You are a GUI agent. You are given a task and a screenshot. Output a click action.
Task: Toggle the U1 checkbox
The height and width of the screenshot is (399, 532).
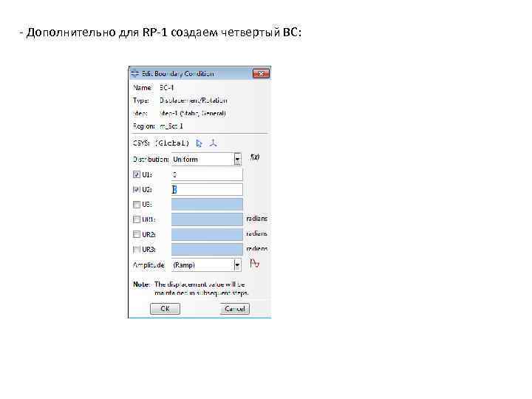click(137, 174)
